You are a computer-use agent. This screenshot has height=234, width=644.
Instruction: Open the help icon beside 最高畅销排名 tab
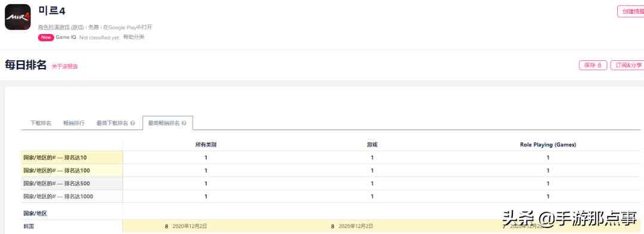(x=184, y=124)
